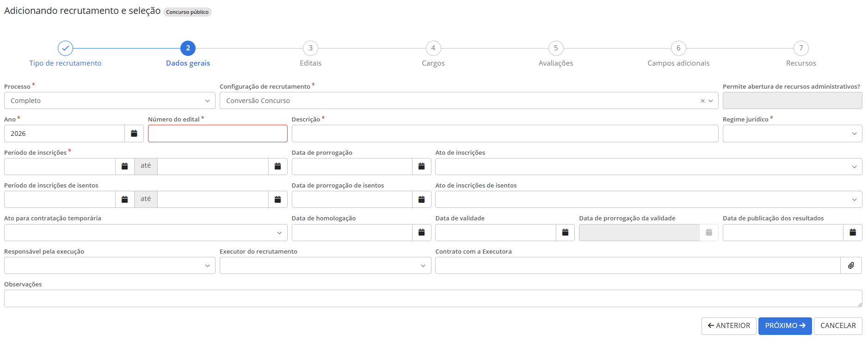Viewport: 868px width, 340px height.
Task: Click the paperclip attach icon for Contrato
Action: point(851,266)
